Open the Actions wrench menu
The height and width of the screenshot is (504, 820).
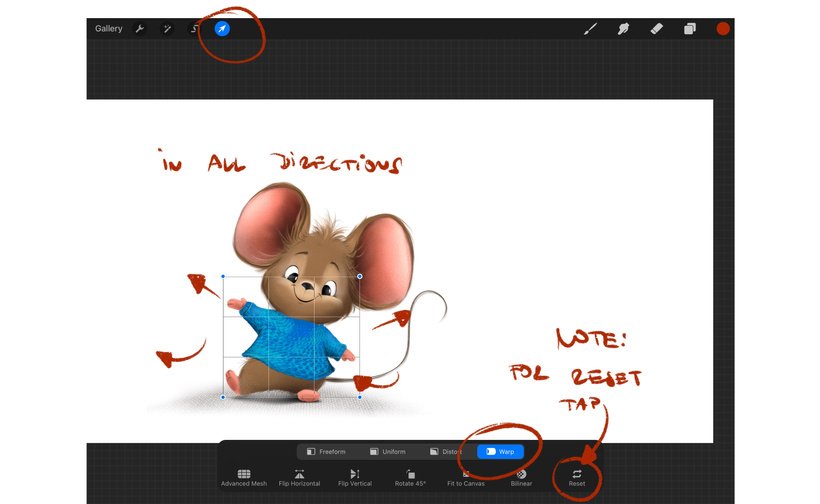[140, 29]
